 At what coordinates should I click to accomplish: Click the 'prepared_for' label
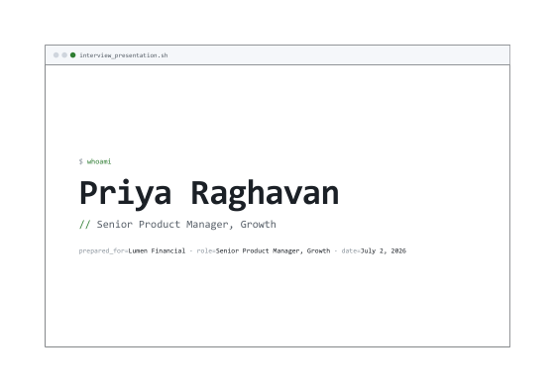point(102,251)
